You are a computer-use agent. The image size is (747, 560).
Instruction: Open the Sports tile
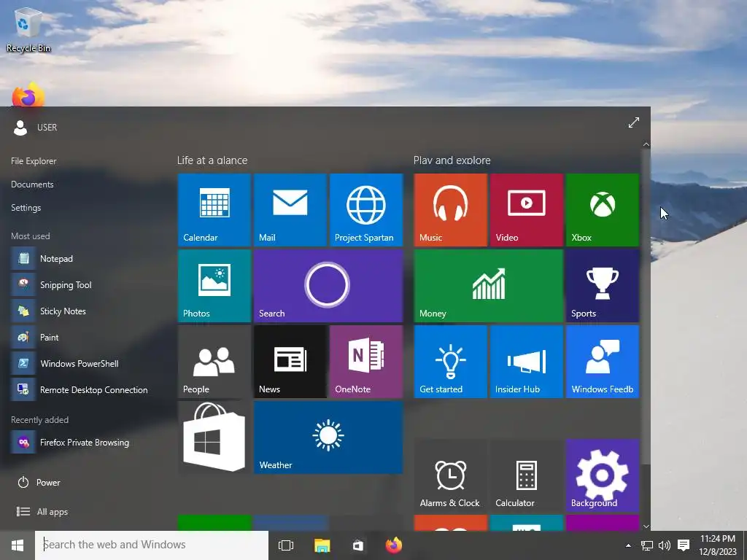[603, 286]
